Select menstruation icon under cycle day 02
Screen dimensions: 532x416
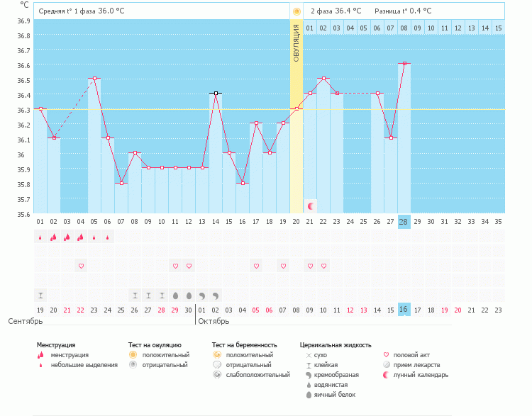54,237
